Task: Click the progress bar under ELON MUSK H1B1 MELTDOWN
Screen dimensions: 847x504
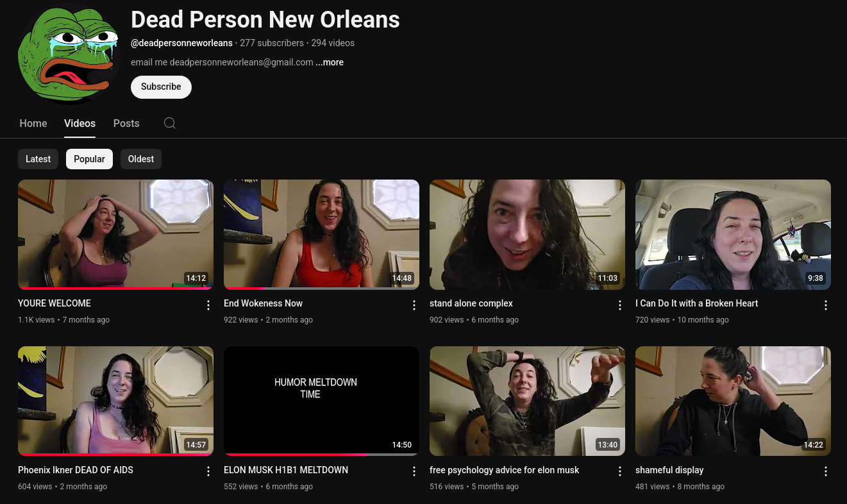Action: coord(321,455)
